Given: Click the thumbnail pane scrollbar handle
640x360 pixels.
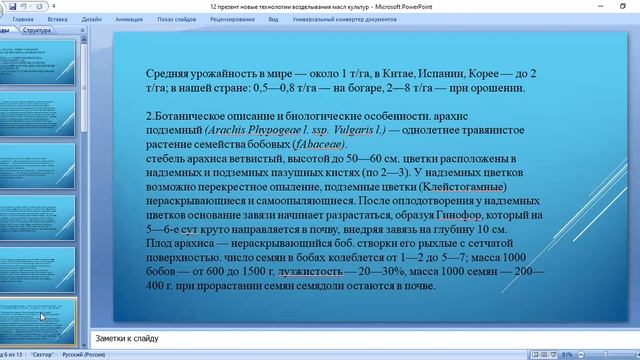Looking at the screenshot, I should point(84,87).
